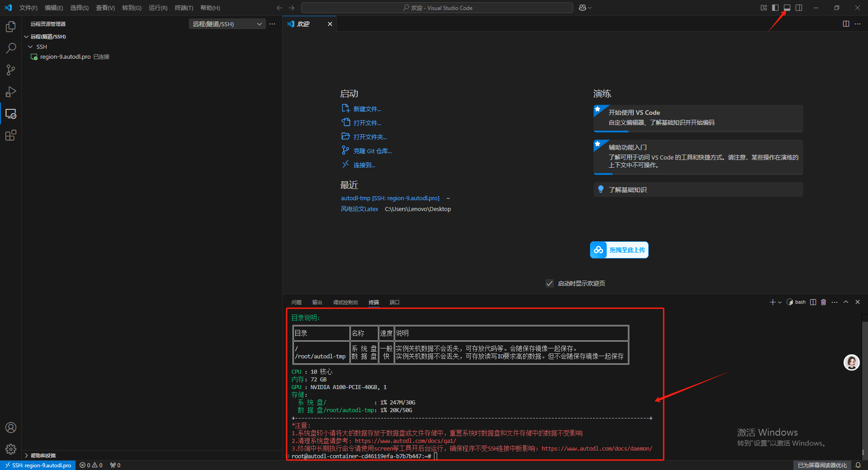Image resolution: width=868 pixels, height=470 pixels.
Task: Open 开始使用 VS Code walkthrough
Action: [698, 118]
